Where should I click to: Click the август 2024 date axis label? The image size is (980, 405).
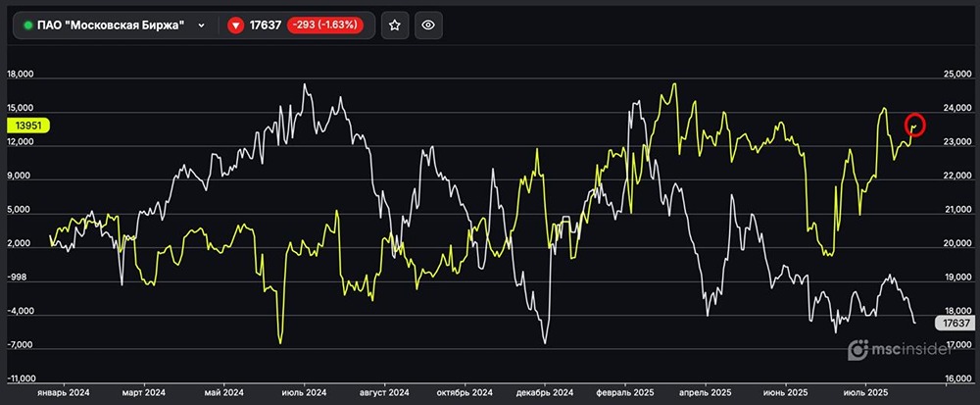pos(384,393)
